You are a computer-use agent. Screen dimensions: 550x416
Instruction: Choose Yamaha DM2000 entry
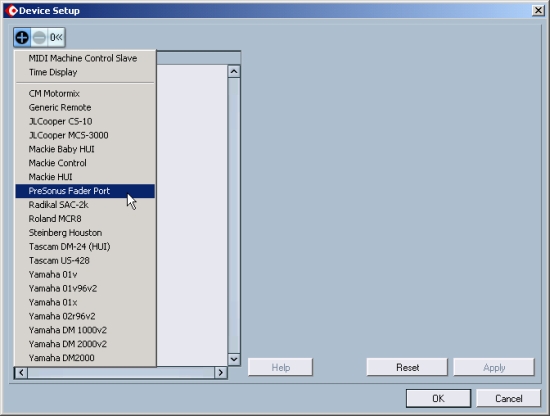click(85, 358)
